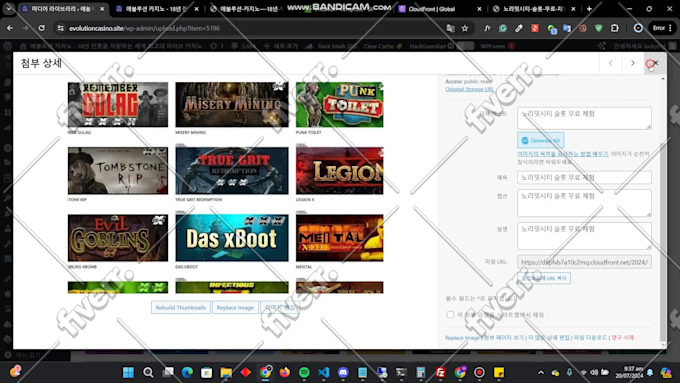Viewport: 680px width, 383px height.
Task: Open Firefox from taskbar
Action: pos(284,372)
